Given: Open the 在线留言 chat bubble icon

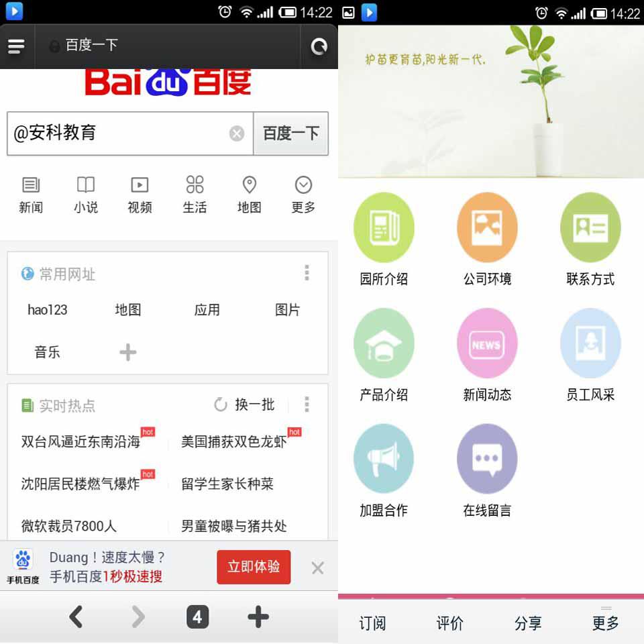Looking at the screenshot, I should [487, 459].
